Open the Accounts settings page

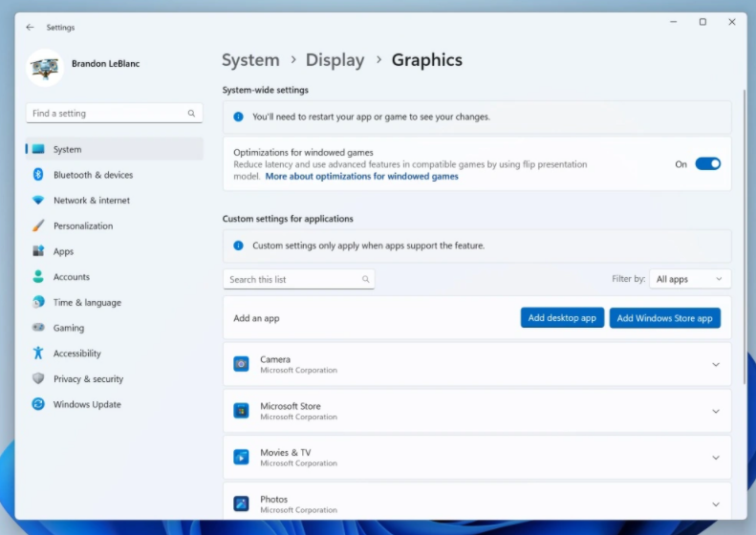click(x=115, y=277)
